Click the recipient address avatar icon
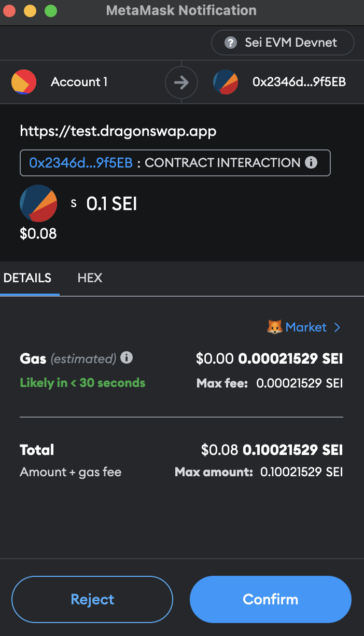This screenshot has width=364, height=636. [x=226, y=82]
